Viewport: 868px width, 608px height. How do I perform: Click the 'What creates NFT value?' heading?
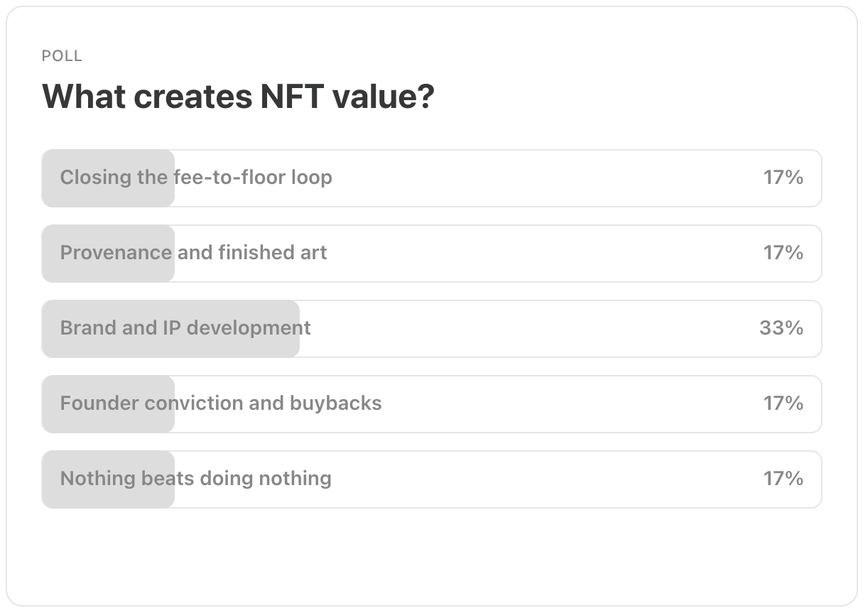(238, 97)
